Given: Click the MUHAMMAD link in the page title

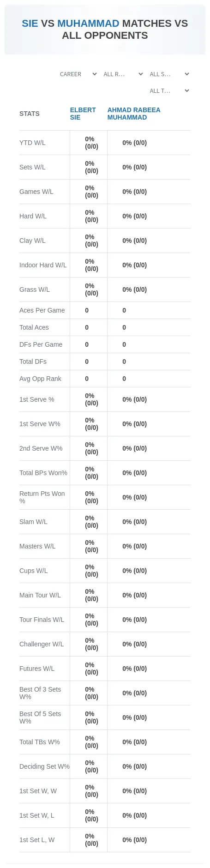Looking at the screenshot, I should click(x=88, y=24).
